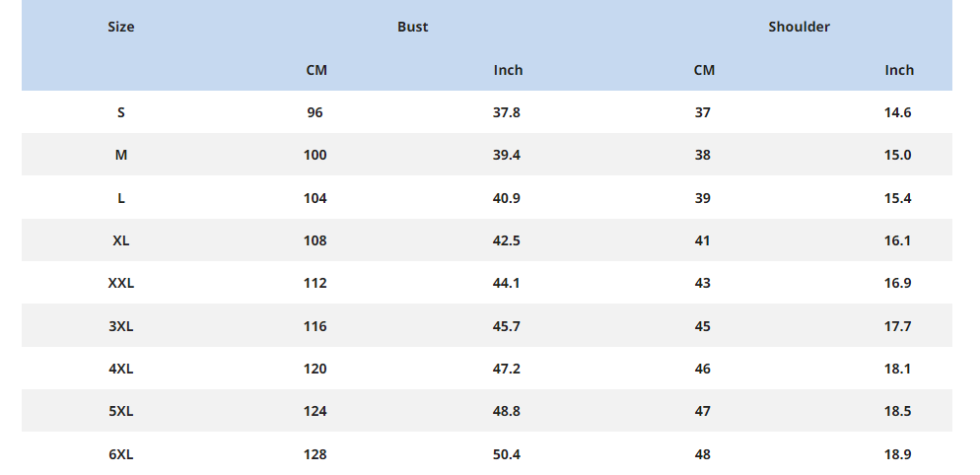
Task: Select the XL size row label
Action: pyautogui.click(x=121, y=240)
